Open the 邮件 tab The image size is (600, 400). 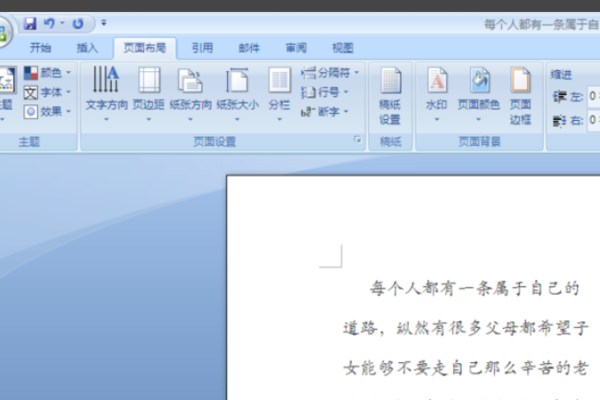click(x=249, y=48)
